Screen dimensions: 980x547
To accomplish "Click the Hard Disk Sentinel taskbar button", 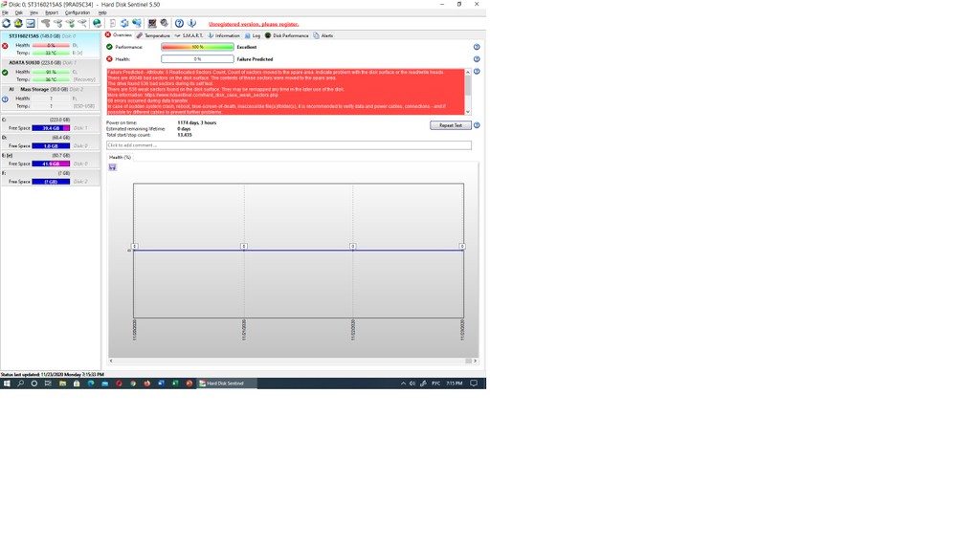I will (227, 383).
